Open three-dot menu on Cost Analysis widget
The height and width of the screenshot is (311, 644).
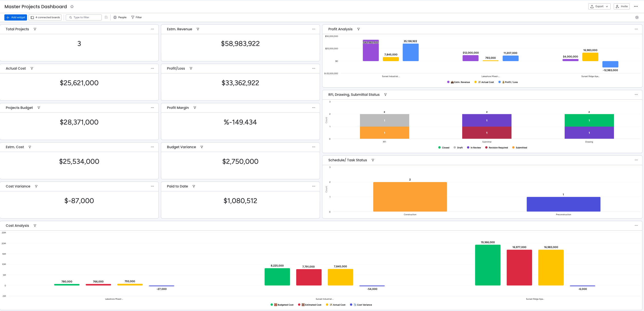(x=636, y=225)
